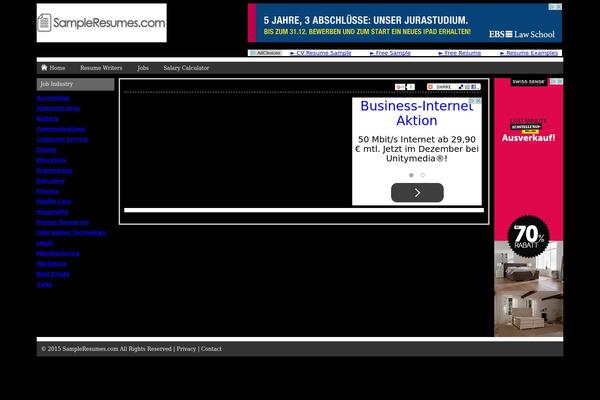Screen dimensions: 600x400
Task: Open the Executive industry link
Action: (51, 181)
